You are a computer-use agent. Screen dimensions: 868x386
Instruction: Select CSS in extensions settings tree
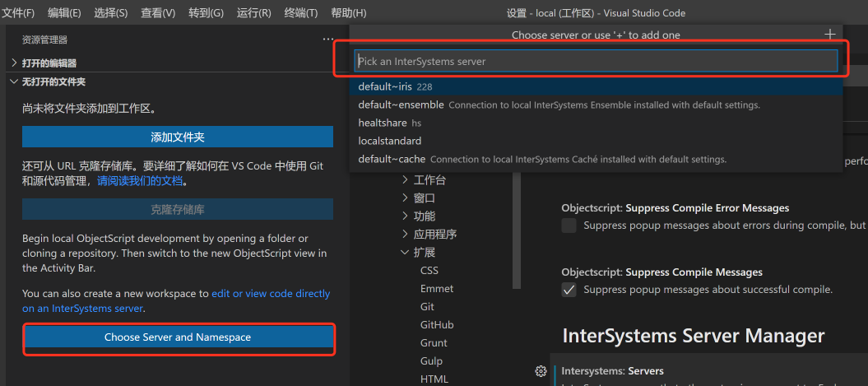pyautogui.click(x=429, y=270)
